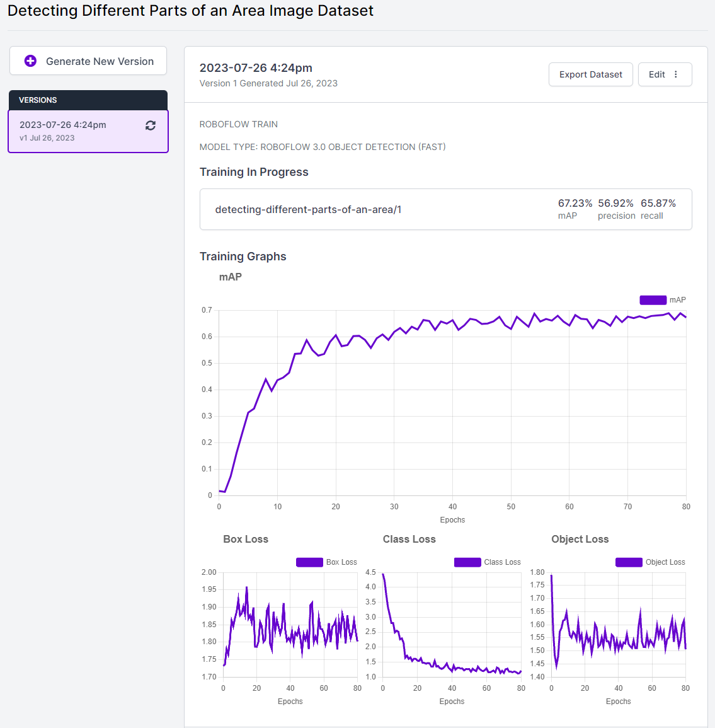The height and width of the screenshot is (728, 715).
Task: Click the Class Loss chart
Action: [452, 624]
